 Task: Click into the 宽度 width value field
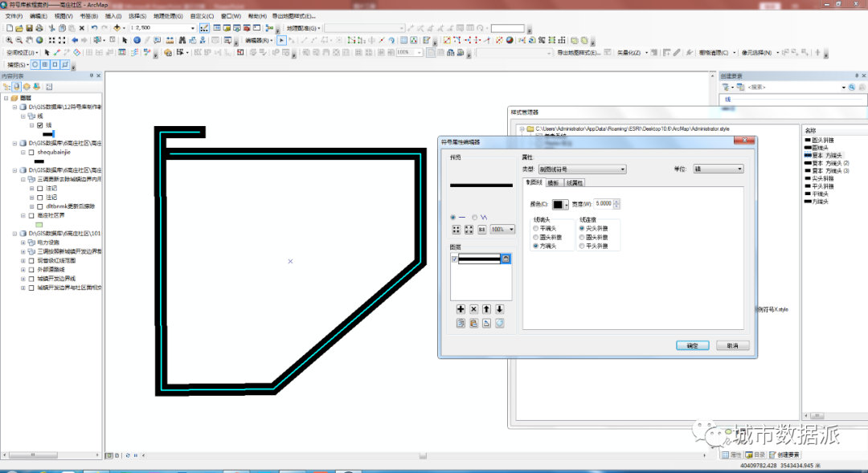[604, 204]
